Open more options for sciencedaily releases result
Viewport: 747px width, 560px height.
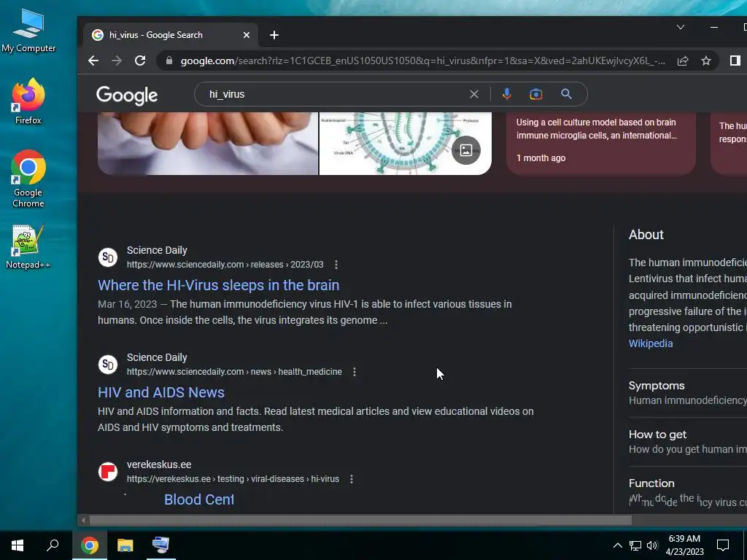click(x=336, y=265)
